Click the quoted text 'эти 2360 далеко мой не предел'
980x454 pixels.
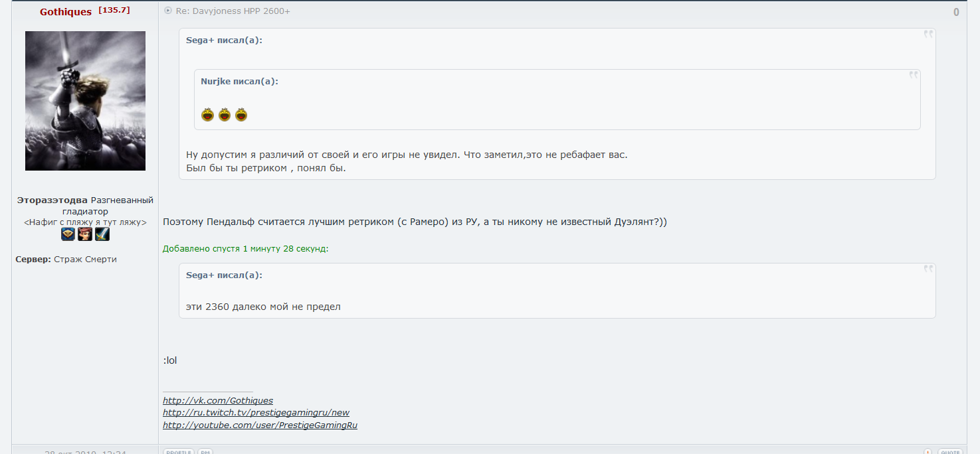coord(263,307)
